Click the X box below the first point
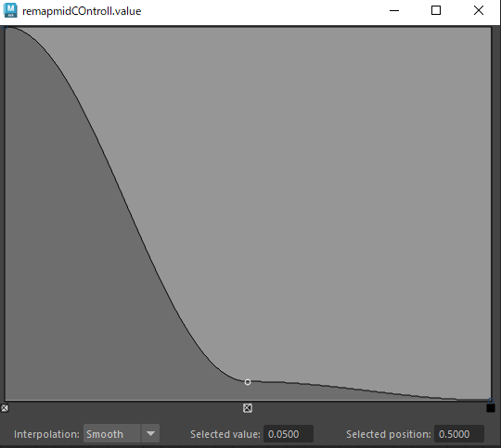This screenshot has width=501, height=448. [4, 408]
